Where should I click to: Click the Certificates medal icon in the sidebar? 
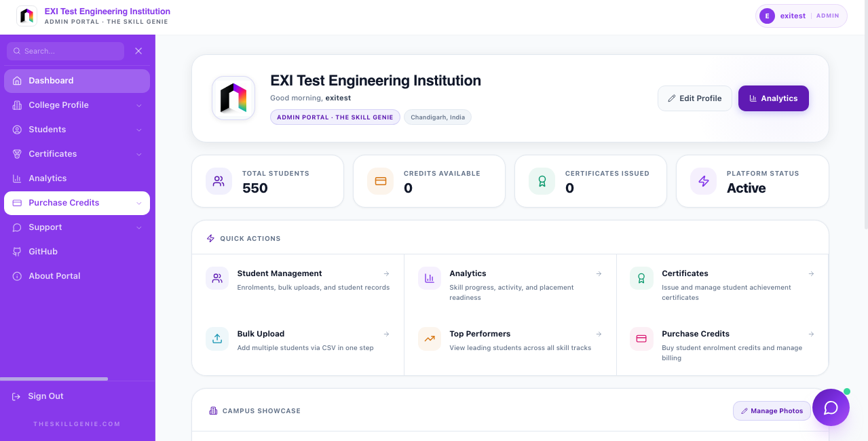(x=17, y=154)
